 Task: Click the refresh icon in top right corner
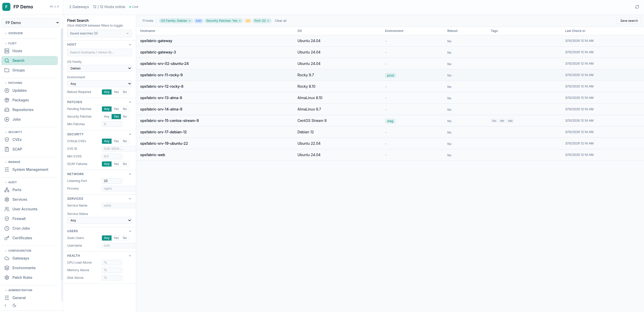(637, 7)
